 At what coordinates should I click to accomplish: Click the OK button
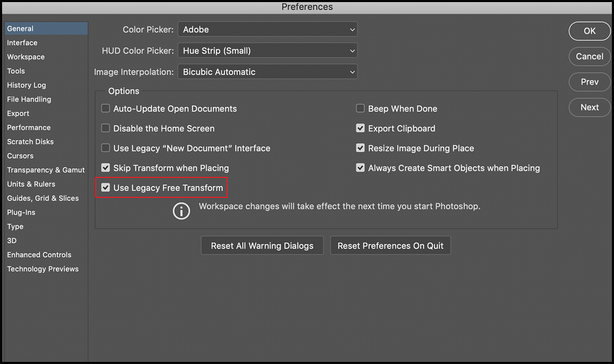point(589,31)
